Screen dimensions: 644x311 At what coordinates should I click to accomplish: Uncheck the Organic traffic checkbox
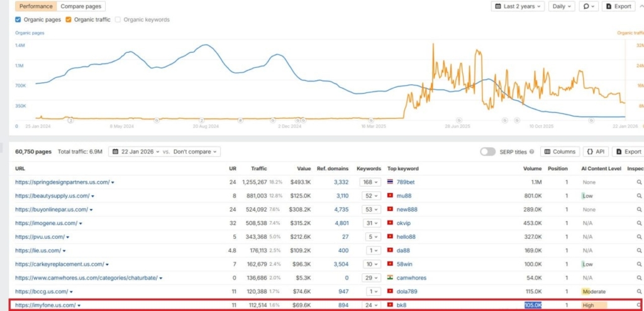point(69,19)
